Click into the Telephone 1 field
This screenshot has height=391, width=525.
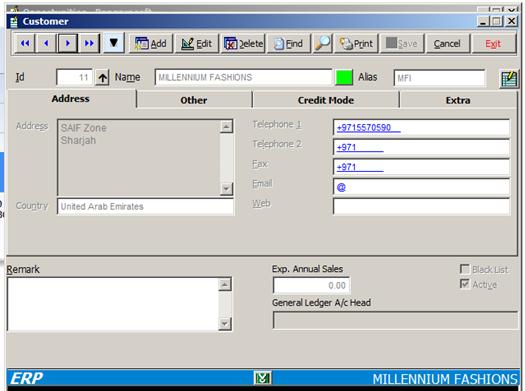(x=422, y=128)
